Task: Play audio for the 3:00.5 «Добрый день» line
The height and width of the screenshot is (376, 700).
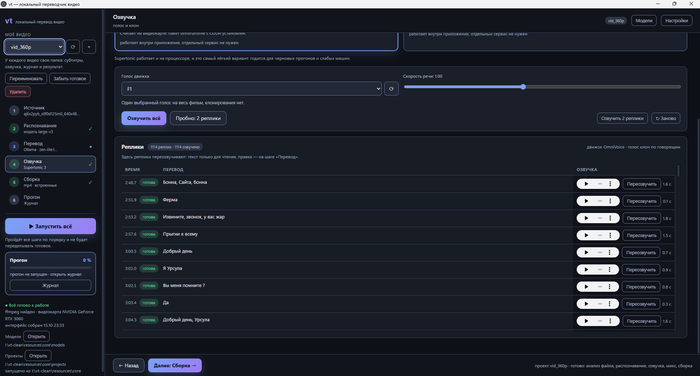Action: click(586, 252)
